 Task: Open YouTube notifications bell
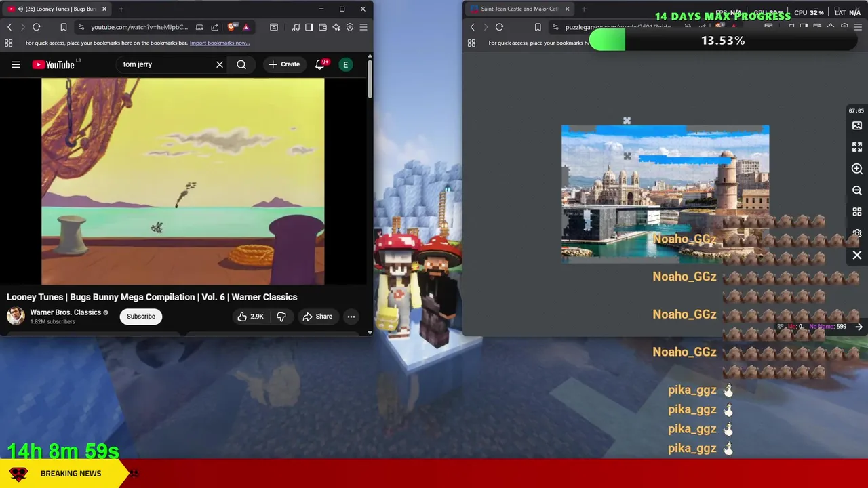pos(320,64)
